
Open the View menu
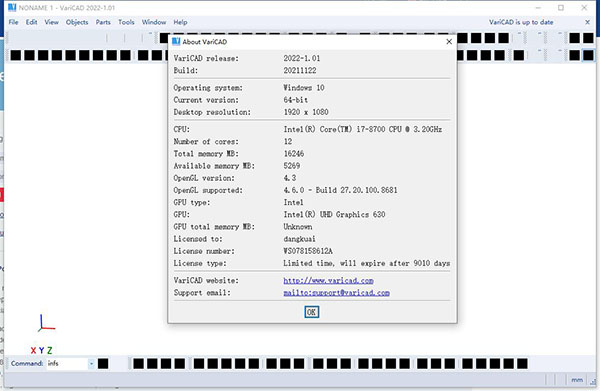pos(51,22)
